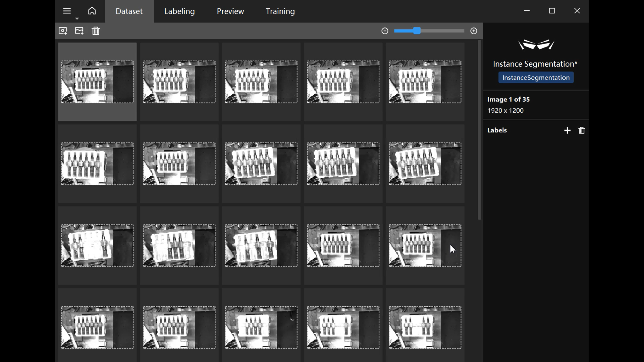This screenshot has height=362, width=644.
Task: Click the zoom in plus icon
Action: click(x=474, y=31)
